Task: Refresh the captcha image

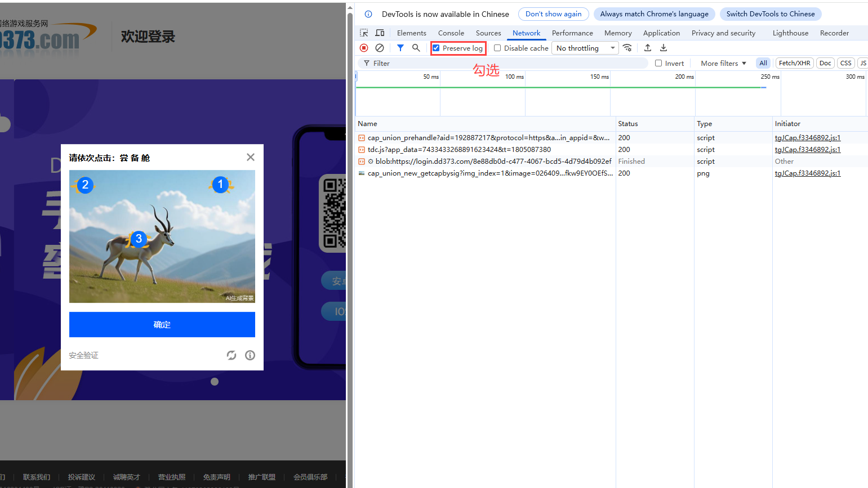Action: (232, 355)
